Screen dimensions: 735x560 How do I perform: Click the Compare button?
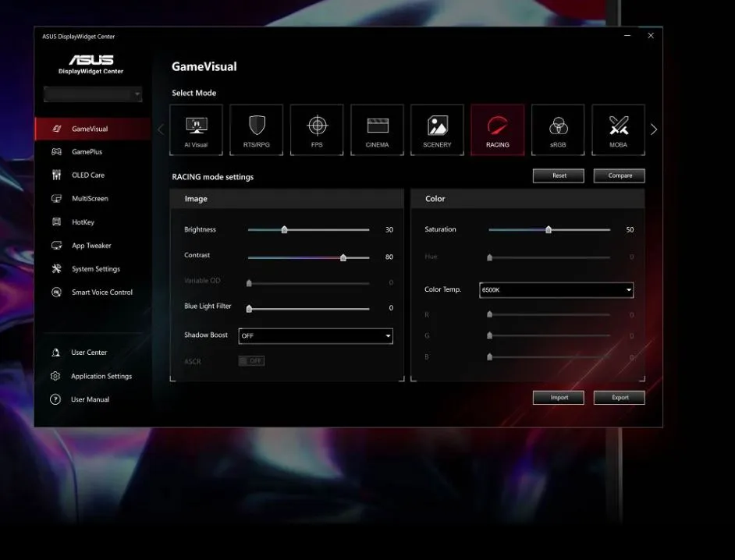pos(620,175)
